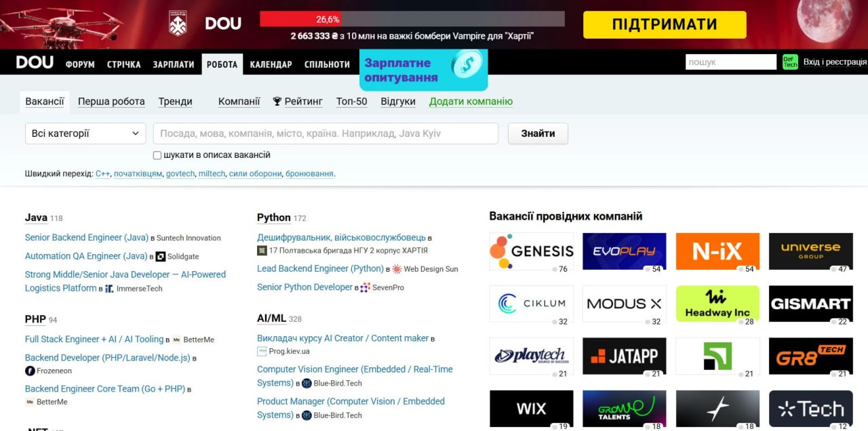Open the Відгуки tab
Image resolution: width=868 pixels, height=431 pixels.
[398, 102]
